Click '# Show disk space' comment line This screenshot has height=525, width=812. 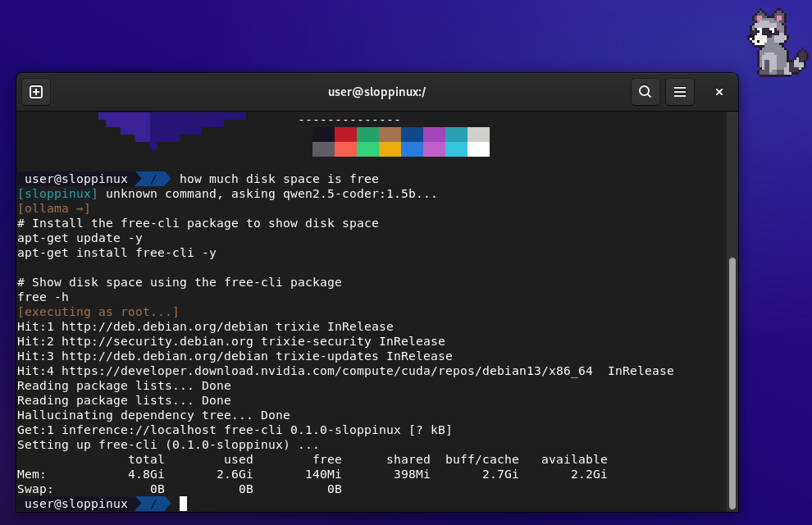(x=179, y=283)
